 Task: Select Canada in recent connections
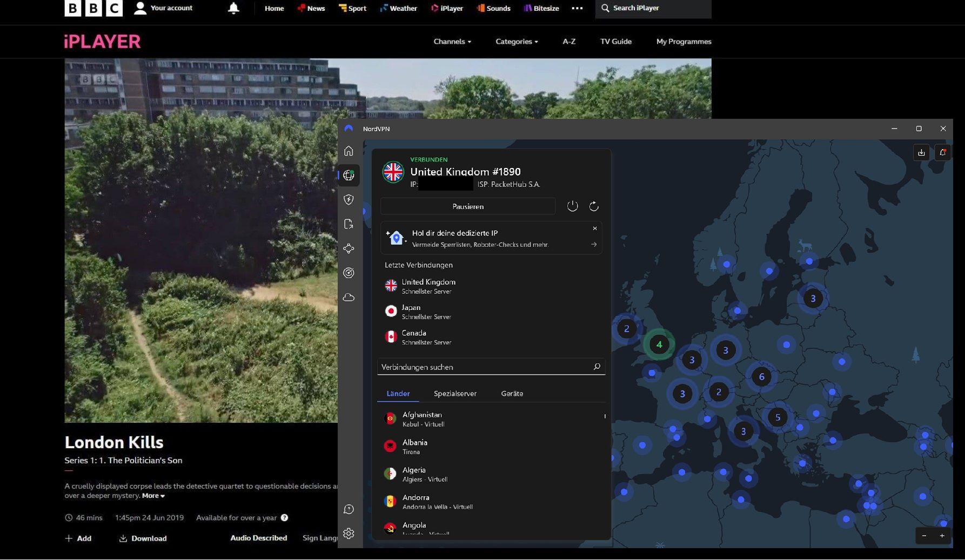[x=491, y=337]
